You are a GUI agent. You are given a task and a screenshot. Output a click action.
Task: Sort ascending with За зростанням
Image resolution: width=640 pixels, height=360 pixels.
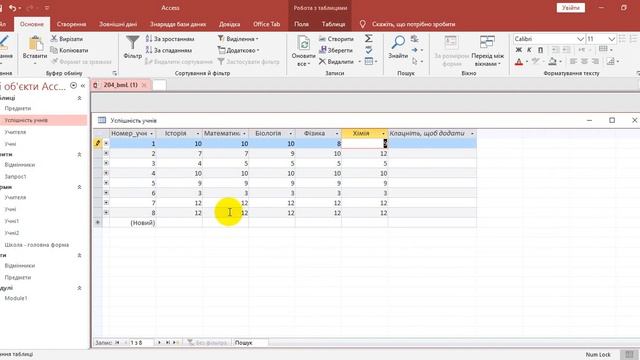pos(169,39)
